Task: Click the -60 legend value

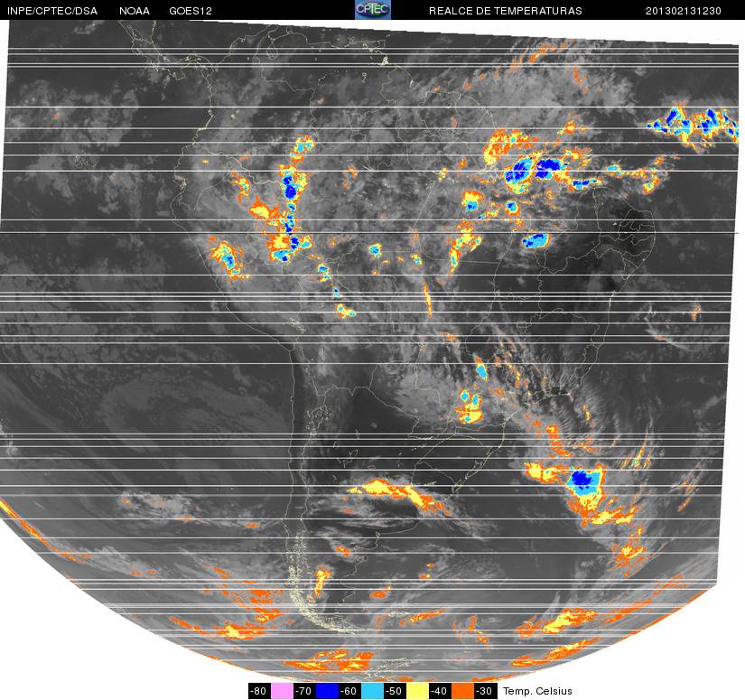Action: pyautogui.click(x=349, y=691)
